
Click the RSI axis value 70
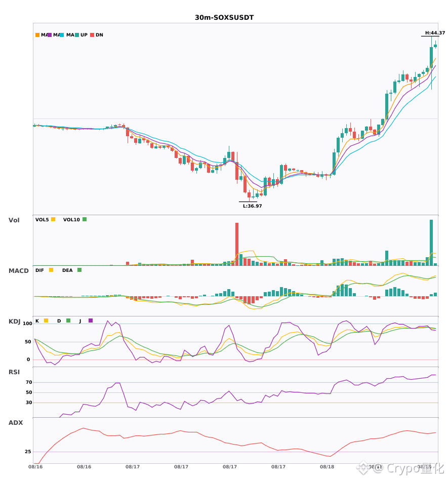coord(29,382)
